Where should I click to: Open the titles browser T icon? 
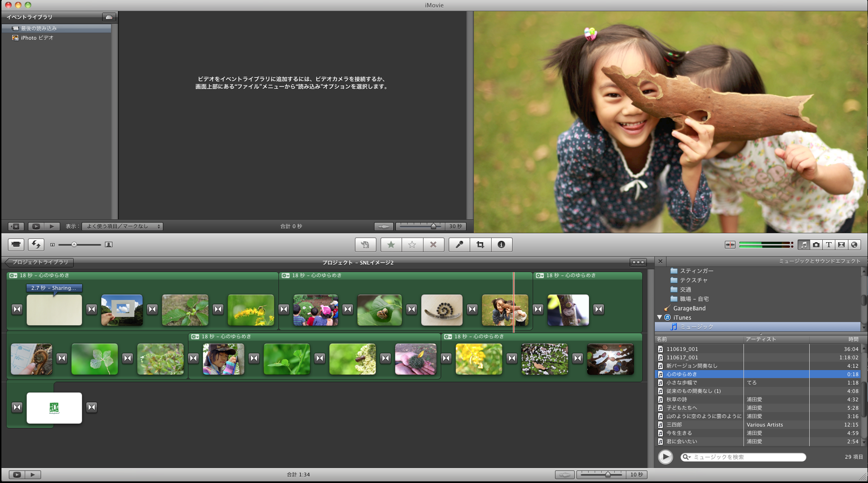click(x=829, y=245)
